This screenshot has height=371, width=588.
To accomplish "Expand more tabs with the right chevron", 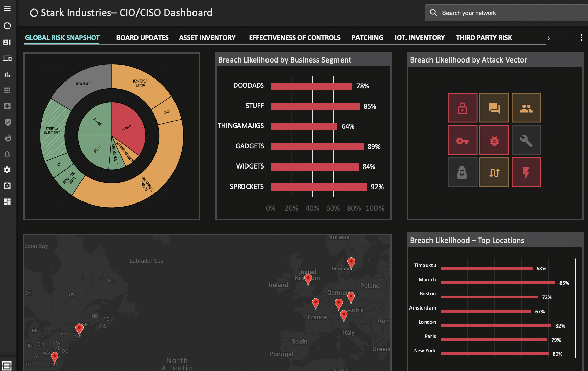I will pyautogui.click(x=548, y=38).
